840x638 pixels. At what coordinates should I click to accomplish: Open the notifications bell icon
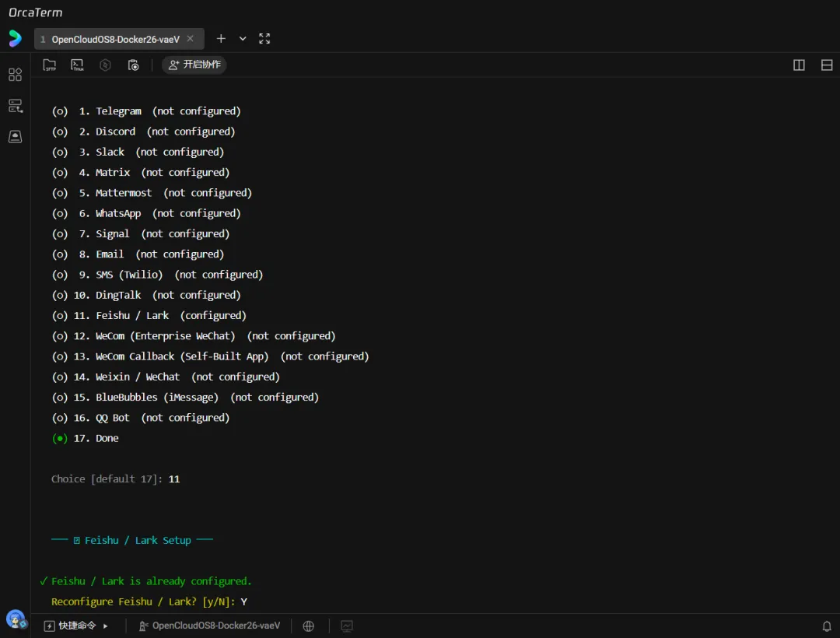(827, 626)
